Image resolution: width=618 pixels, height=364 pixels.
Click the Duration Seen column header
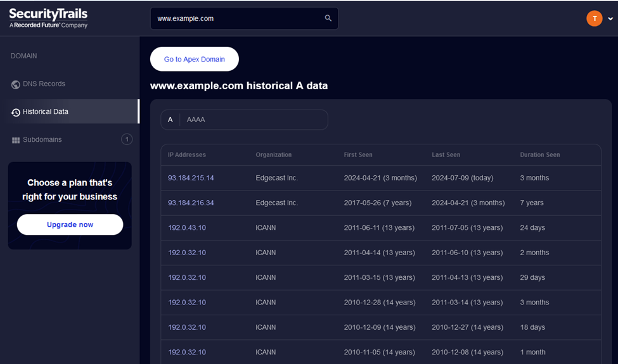click(x=539, y=154)
